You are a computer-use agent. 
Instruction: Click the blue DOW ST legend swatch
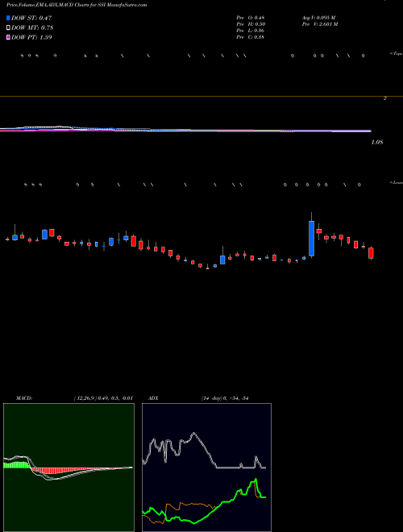coord(9,18)
